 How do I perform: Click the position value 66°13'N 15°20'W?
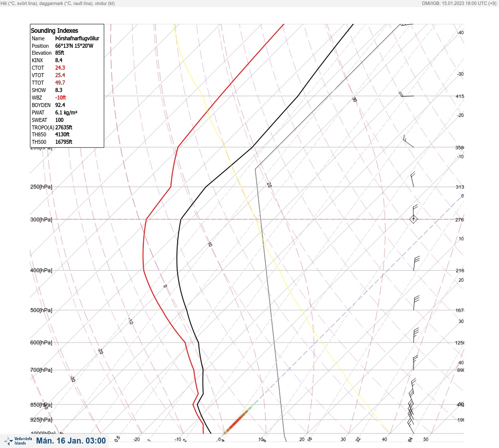click(74, 46)
